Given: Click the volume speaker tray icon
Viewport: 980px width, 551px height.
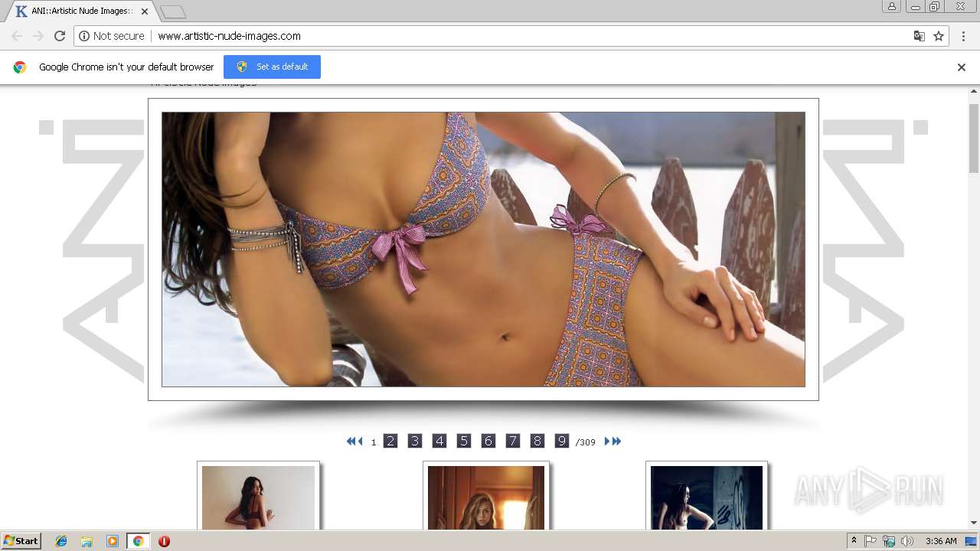Looking at the screenshot, I should click(x=907, y=541).
